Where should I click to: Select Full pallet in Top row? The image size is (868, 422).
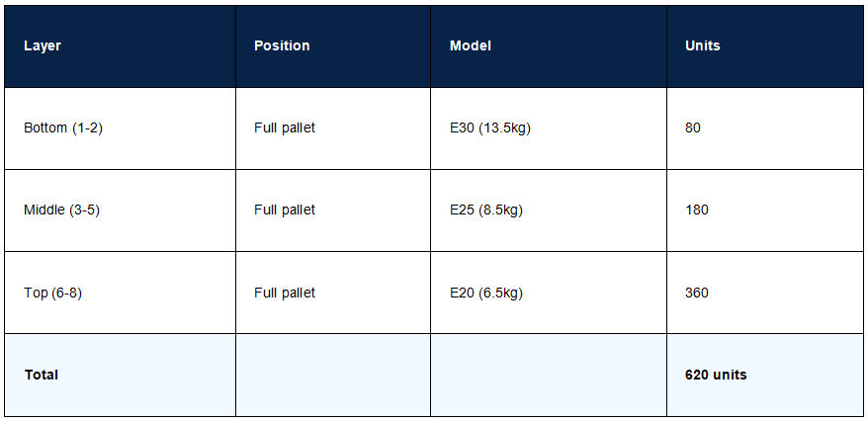click(333, 293)
